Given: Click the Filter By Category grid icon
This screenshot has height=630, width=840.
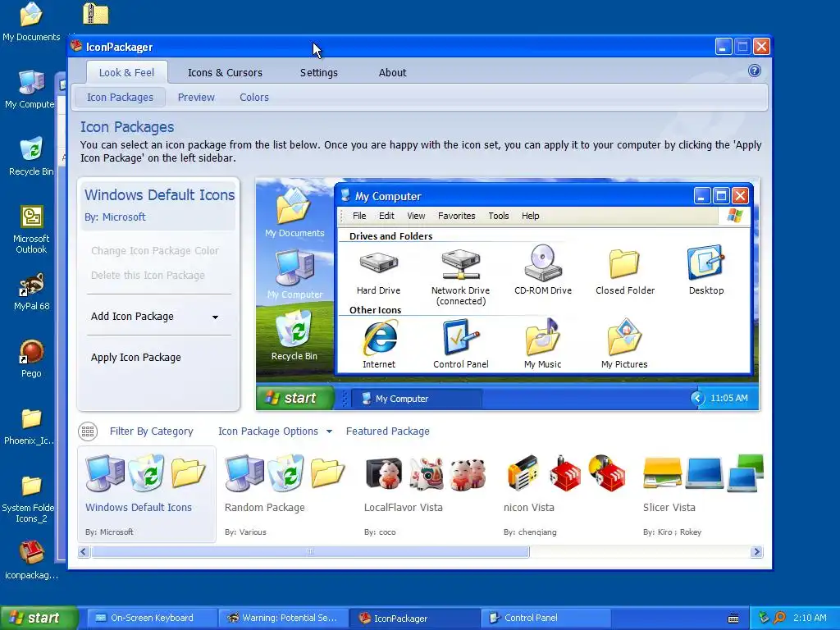Looking at the screenshot, I should [x=88, y=431].
